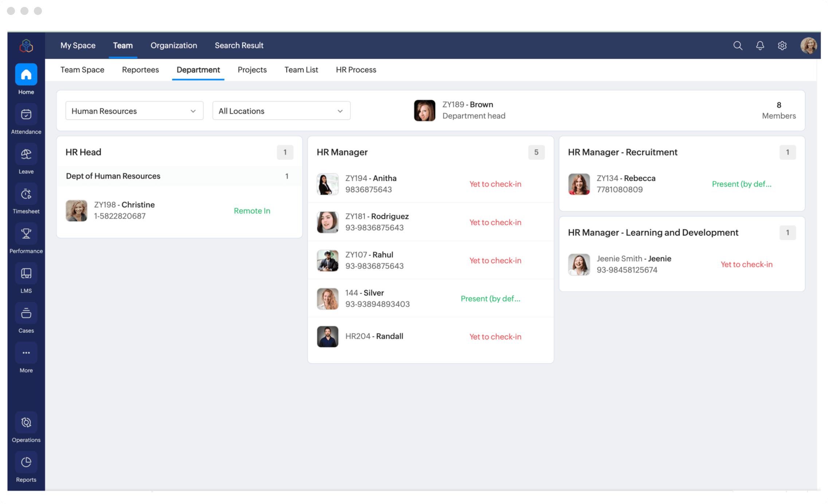
Task: Click Rodriguez in the HR Manager list
Action: click(x=390, y=216)
